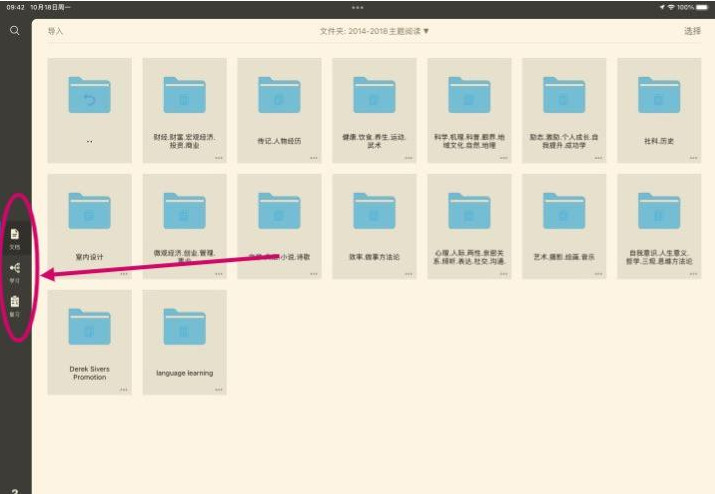This screenshot has height=494, width=715.
Task: Open more options for 励志.激励 folder
Action: pos(598,158)
